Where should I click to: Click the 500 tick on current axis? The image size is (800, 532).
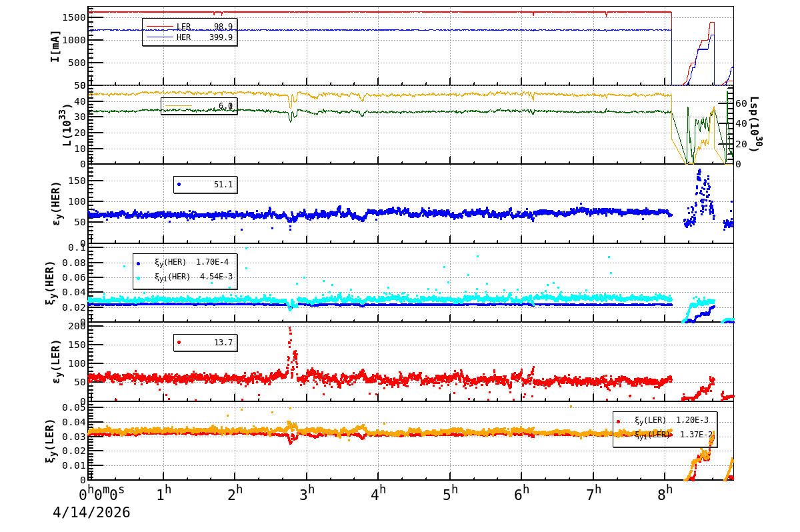(77, 63)
